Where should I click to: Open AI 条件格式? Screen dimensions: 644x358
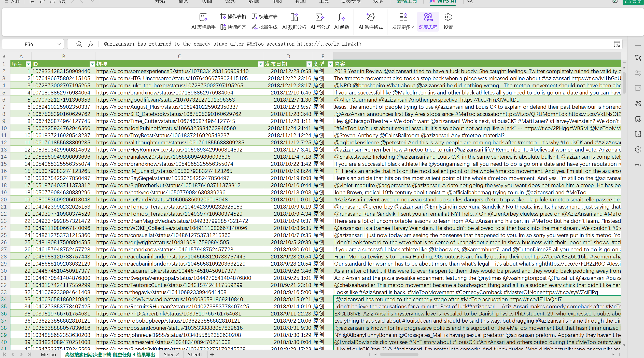coord(371,21)
